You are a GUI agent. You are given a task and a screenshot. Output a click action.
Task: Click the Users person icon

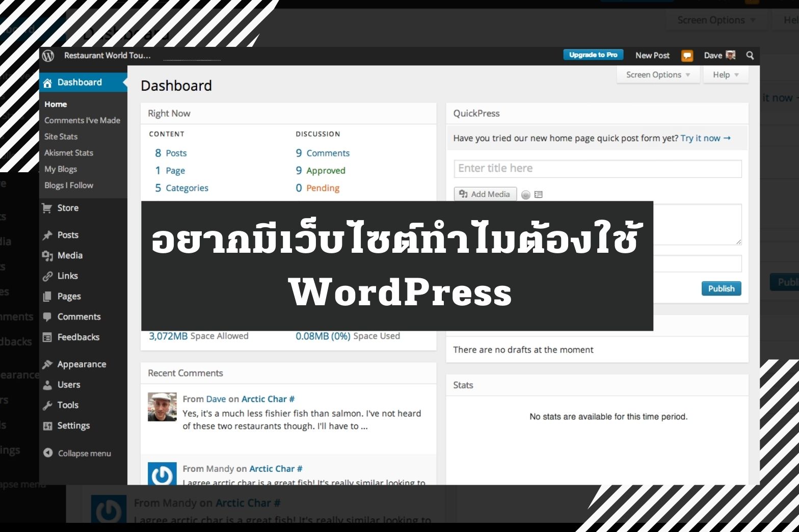(x=47, y=385)
